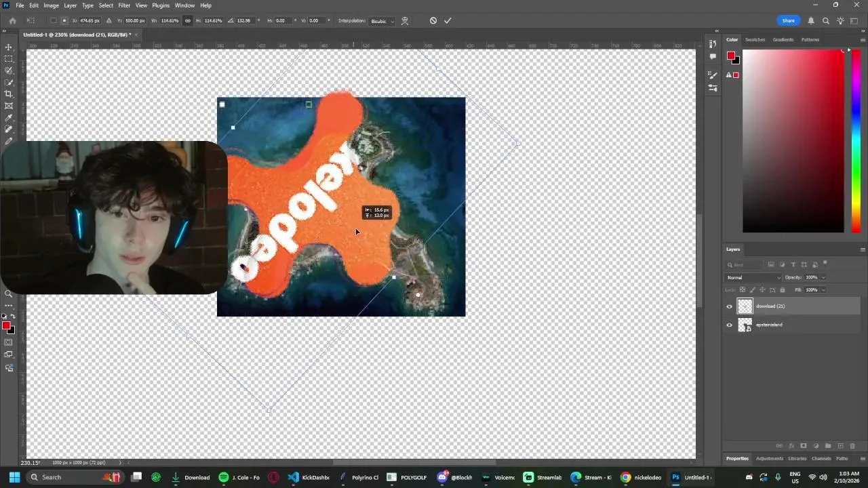The width and height of the screenshot is (868, 488).
Task: Select the Move tool
Action: coord(9,47)
